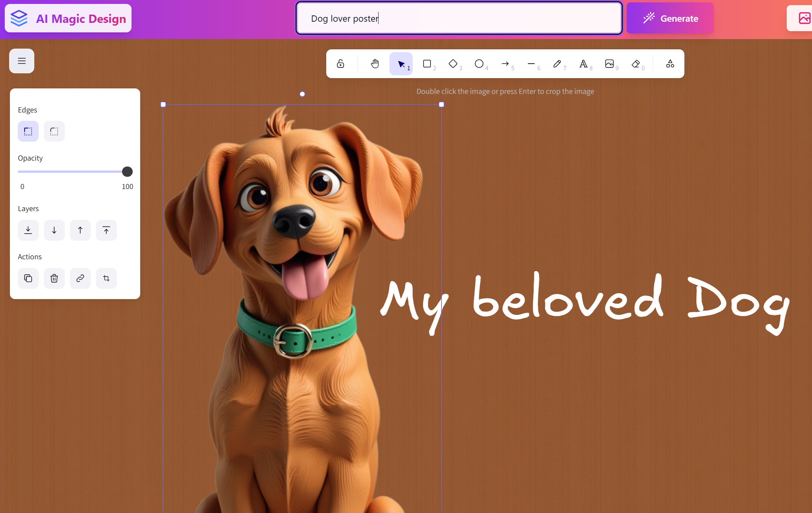
Task: Select the Arrow tool
Action: pos(505,64)
